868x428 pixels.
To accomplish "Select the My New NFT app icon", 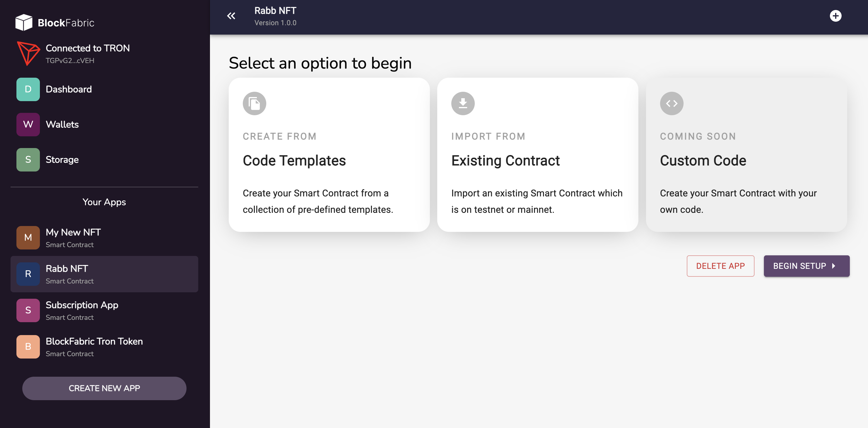I will tap(28, 237).
